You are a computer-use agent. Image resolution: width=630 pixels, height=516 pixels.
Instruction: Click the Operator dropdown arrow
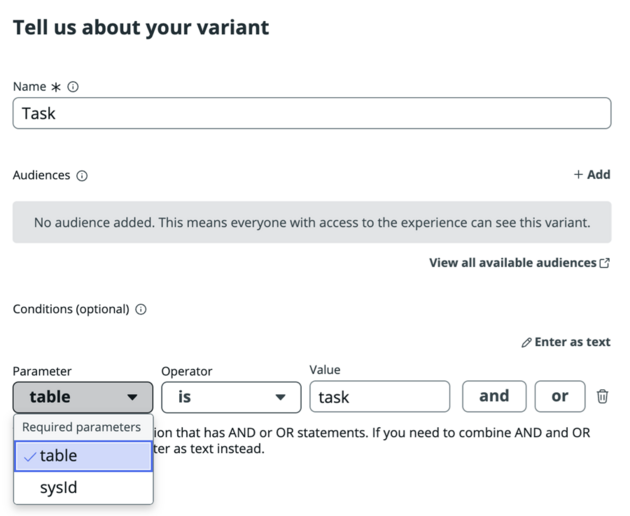click(280, 397)
